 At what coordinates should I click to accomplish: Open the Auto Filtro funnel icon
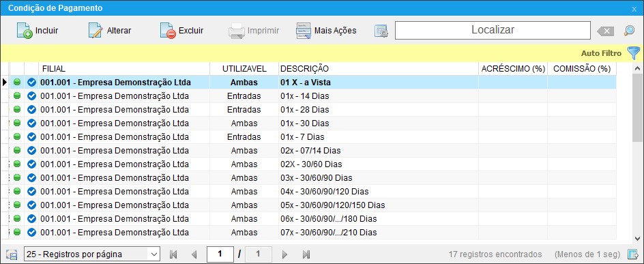(x=633, y=53)
